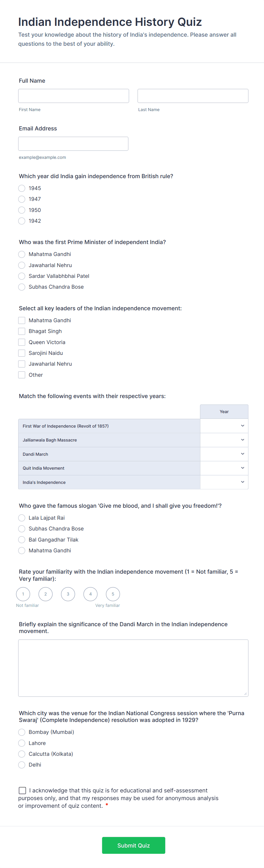Image resolution: width=264 pixels, height=868 pixels.
Task: Select the 1947 independence year option
Action: click(22, 199)
